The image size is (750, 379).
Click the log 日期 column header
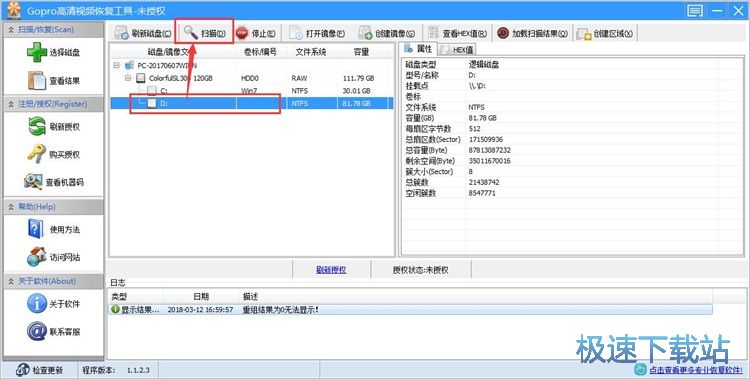pos(201,297)
